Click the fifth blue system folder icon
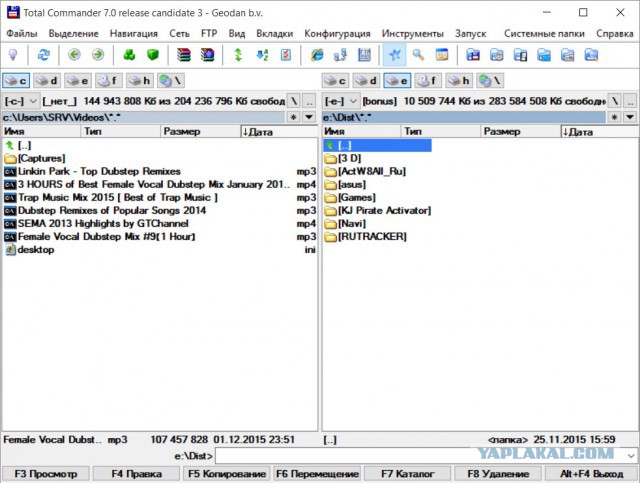 pos(567,55)
